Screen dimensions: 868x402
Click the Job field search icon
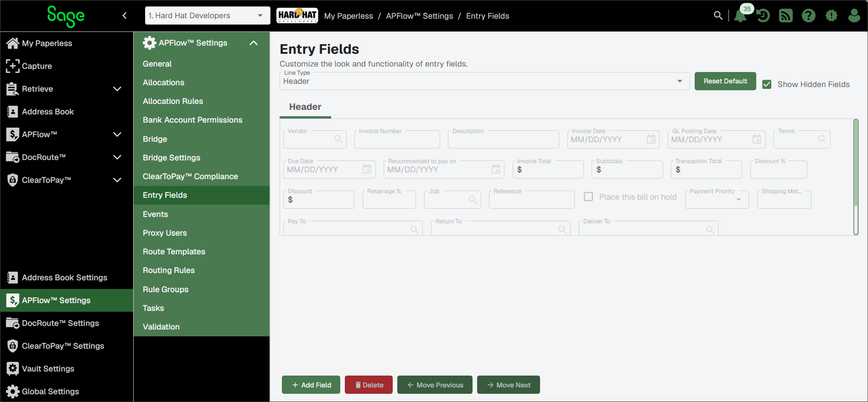pyautogui.click(x=473, y=199)
